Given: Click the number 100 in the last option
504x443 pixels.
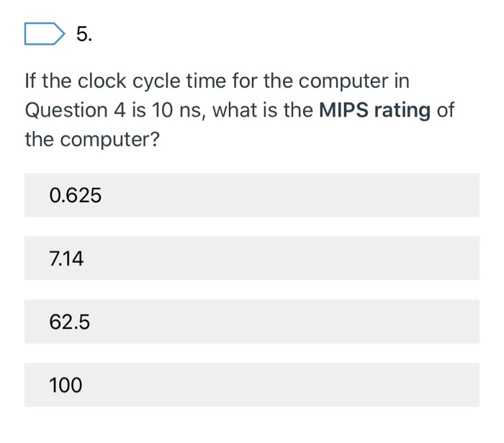Looking at the screenshot, I should 66,385.
